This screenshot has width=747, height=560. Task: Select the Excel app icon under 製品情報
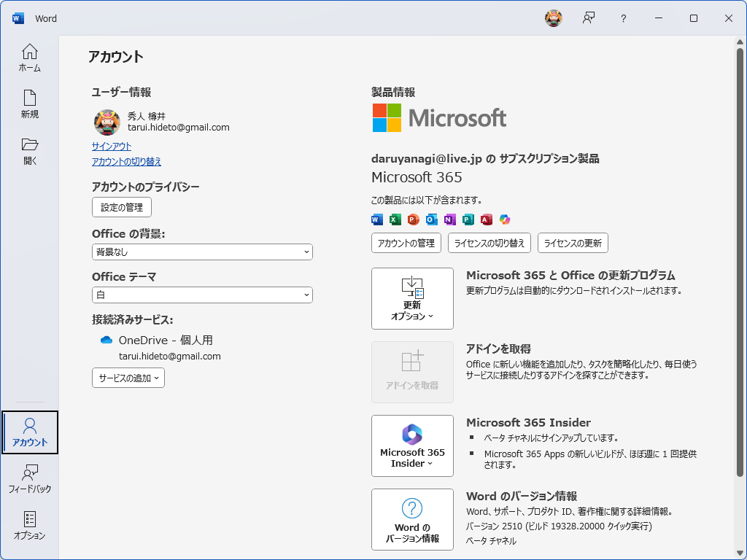(394, 219)
